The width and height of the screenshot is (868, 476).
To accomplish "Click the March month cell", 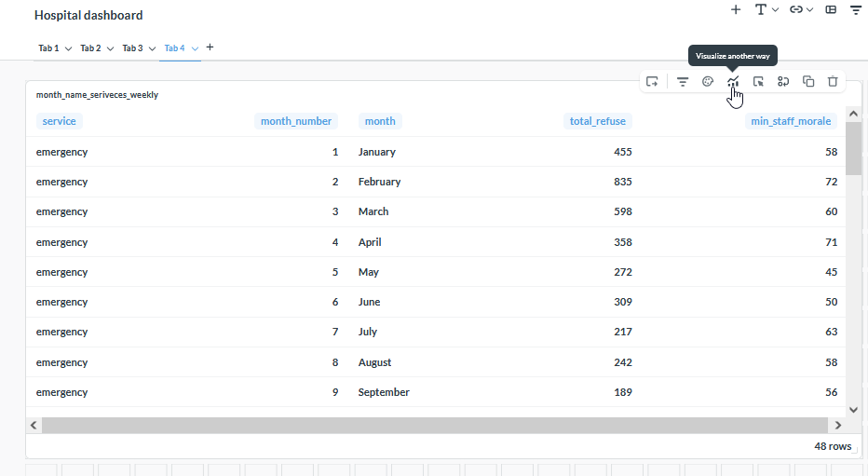I will 373,211.
